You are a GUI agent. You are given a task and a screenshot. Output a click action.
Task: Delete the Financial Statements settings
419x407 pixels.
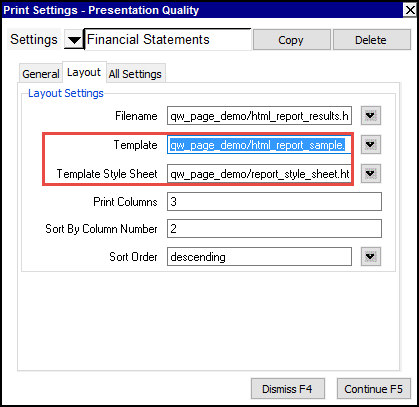click(372, 40)
